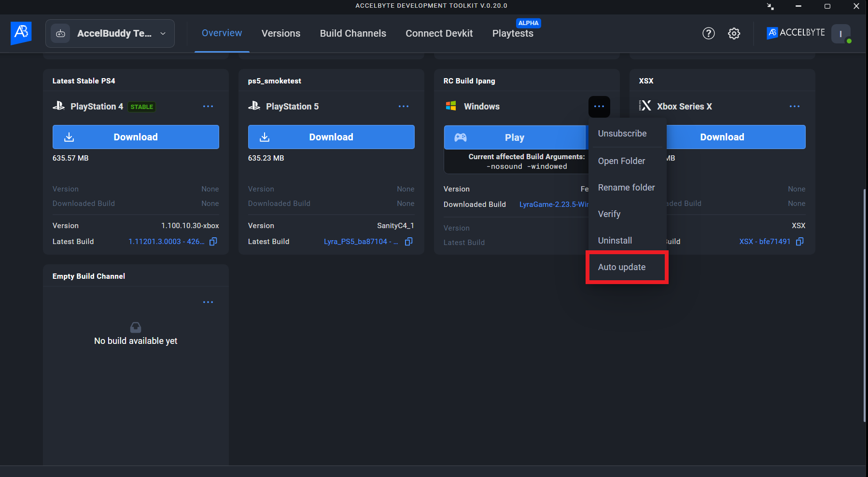Close the Windows card three-dot menu button
The image size is (868, 477).
[599, 107]
